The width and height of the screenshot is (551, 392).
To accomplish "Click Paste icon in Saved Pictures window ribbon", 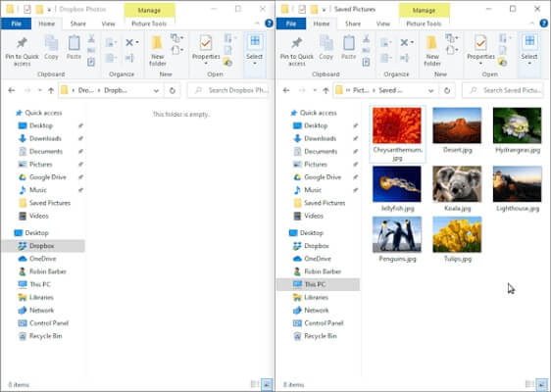I will pos(349,47).
